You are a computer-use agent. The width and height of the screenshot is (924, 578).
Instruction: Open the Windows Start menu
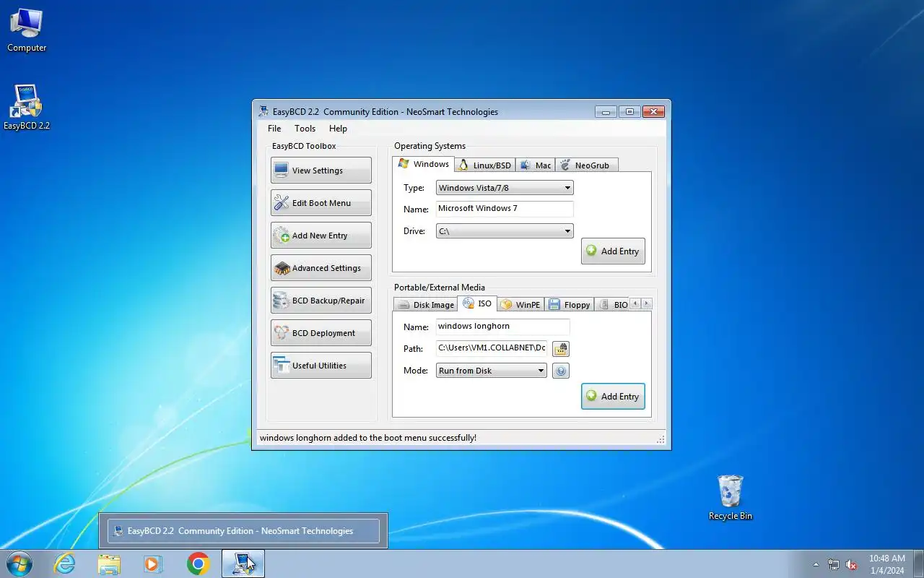[19, 564]
